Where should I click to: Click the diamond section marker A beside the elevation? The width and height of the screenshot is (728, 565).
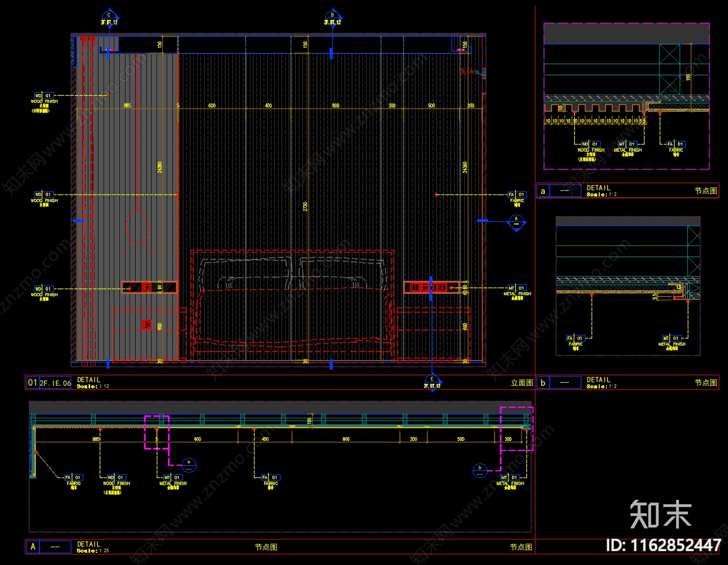pos(516,222)
